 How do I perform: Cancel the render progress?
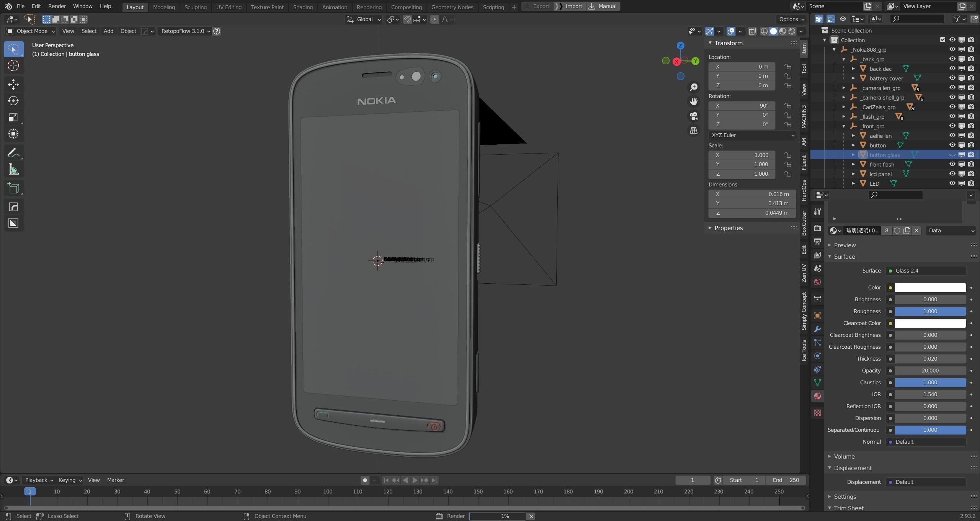(x=531, y=516)
